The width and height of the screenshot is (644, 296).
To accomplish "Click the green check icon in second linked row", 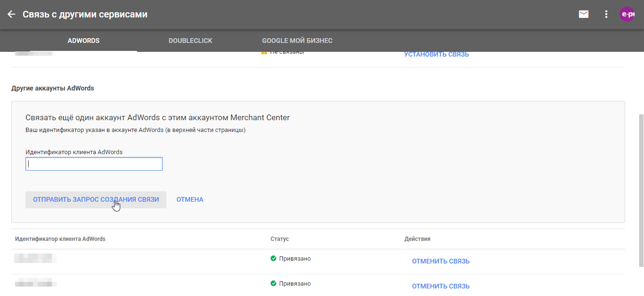I will [273, 283].
